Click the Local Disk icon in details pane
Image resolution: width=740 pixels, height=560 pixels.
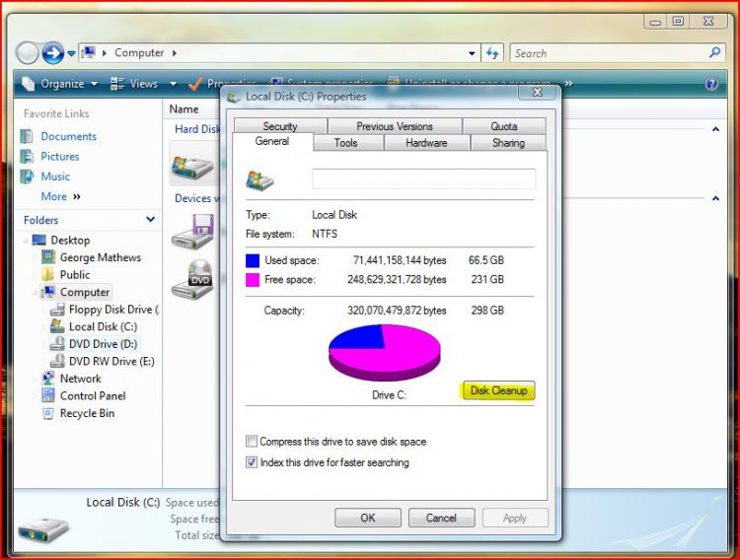click(x=43, y=529)
